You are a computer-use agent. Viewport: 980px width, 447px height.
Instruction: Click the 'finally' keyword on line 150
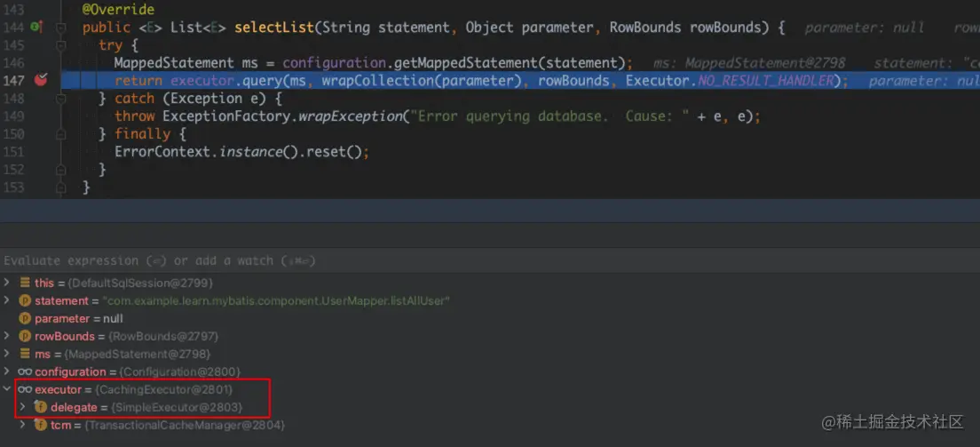pos(142,134)
